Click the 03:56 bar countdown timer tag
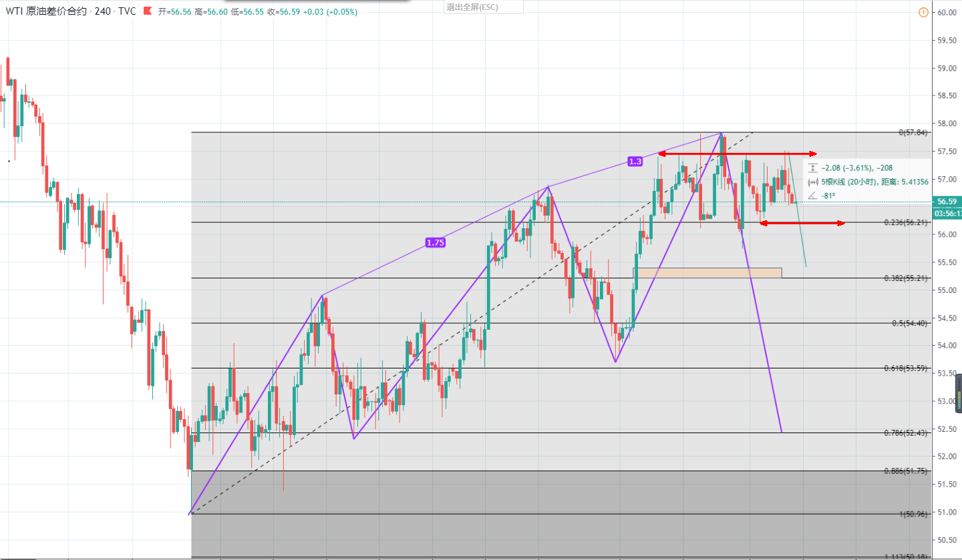 pos(947,214)
